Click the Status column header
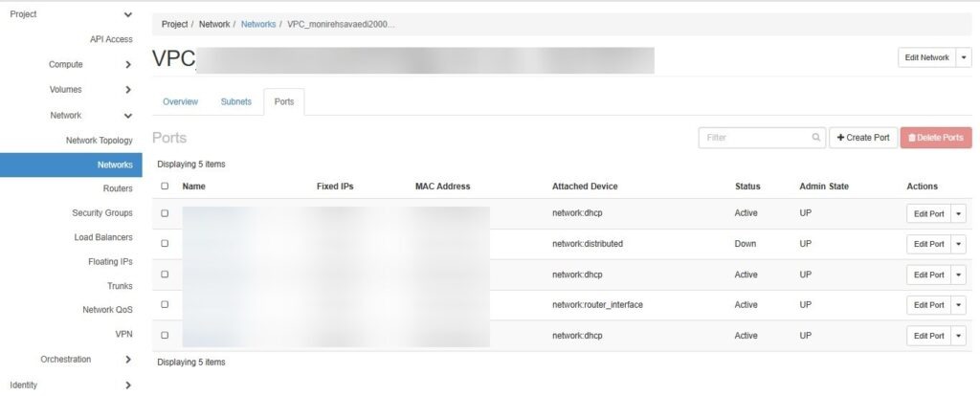 [747, 187]
